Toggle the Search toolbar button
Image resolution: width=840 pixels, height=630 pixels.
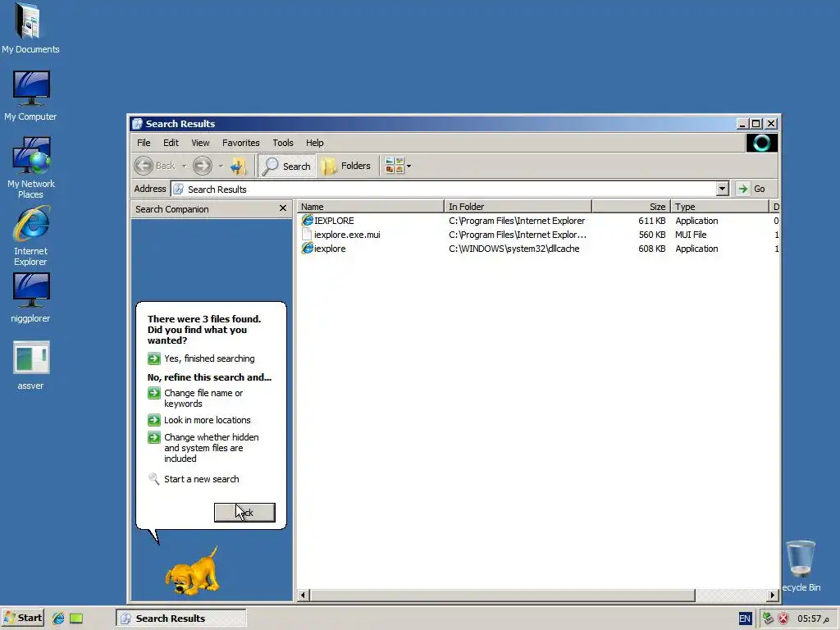click(x=286, y=166)
